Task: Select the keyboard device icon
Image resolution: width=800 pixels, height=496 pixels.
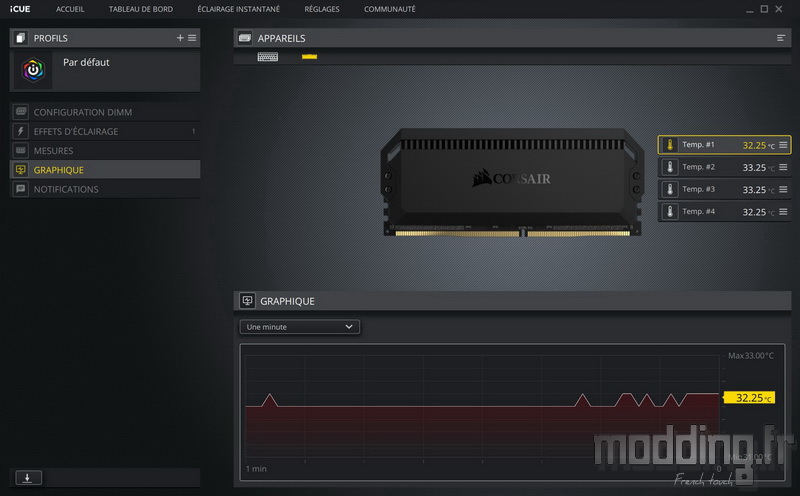Action: pyautogui.click(x=267, y=57)
